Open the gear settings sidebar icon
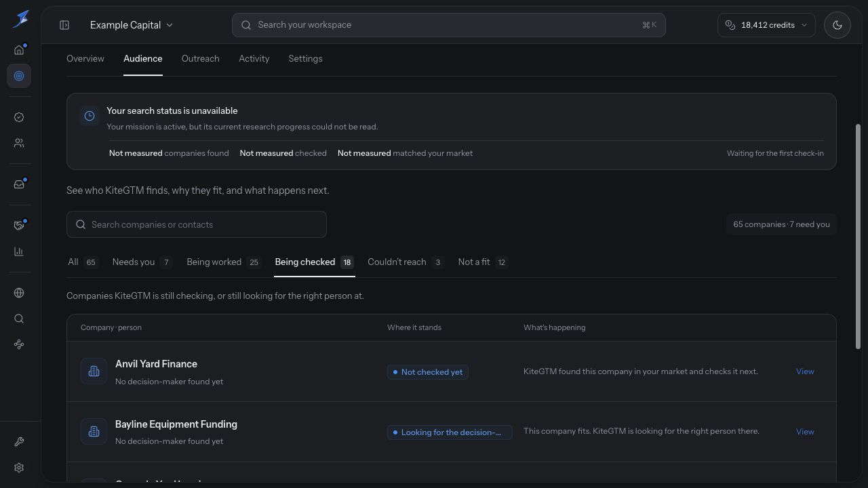Image resolution: width=868 pixels, height=488 pixels. tap(19, 468)
